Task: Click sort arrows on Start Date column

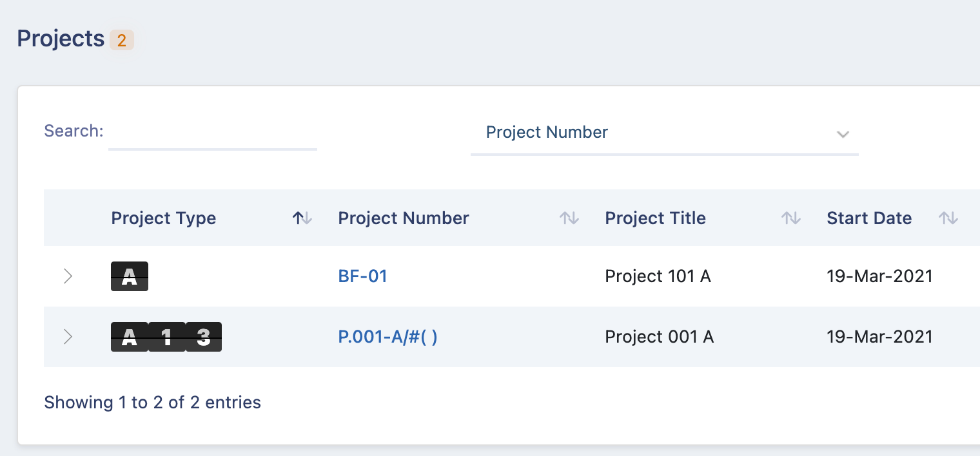Action: [x=948, y=218]
